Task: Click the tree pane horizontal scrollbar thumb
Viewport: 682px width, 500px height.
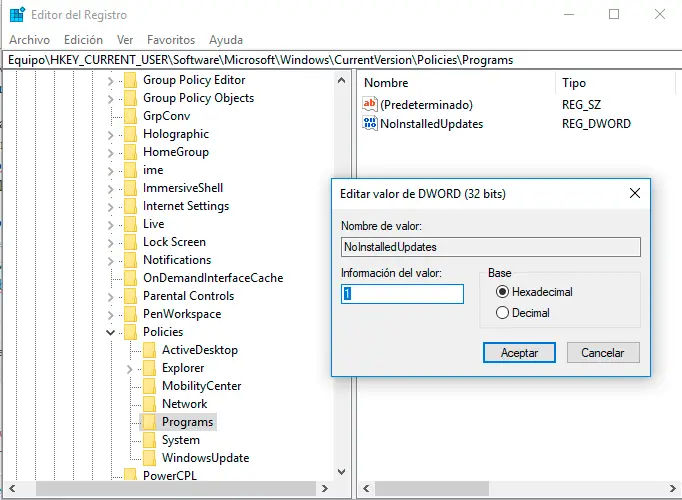Action: click(176, 489)
